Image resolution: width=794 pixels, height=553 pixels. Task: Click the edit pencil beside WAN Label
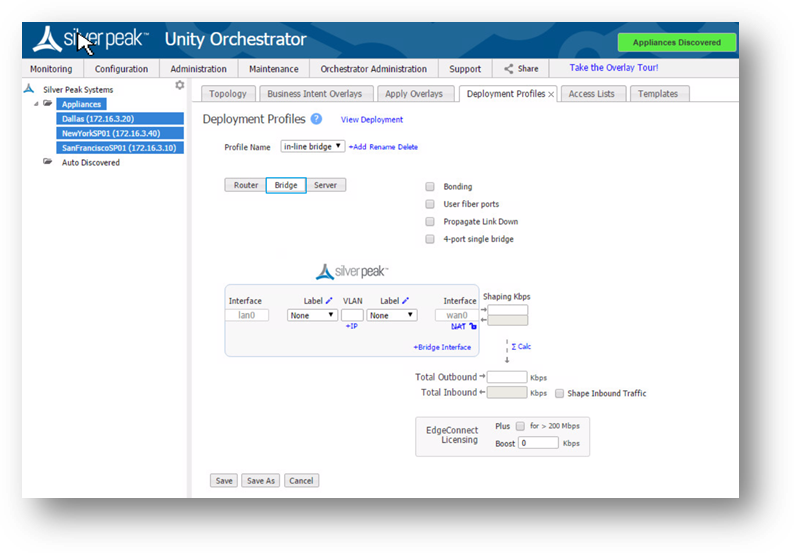(x=406, y=301)
